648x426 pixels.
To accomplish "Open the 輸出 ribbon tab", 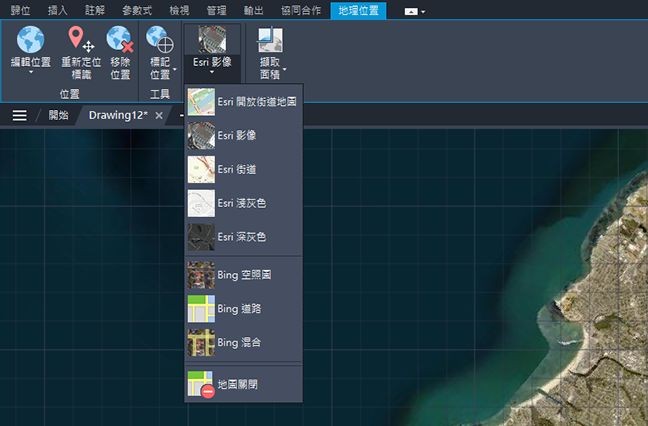I will (254, 10).
